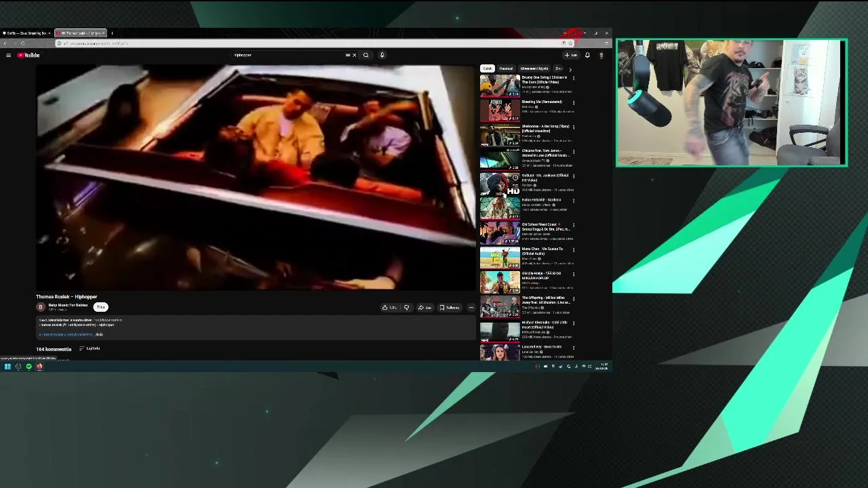This screenshot has height=488, width=868.
Task: Open options menu for Manu Chao video
Action: pos(574,249)
